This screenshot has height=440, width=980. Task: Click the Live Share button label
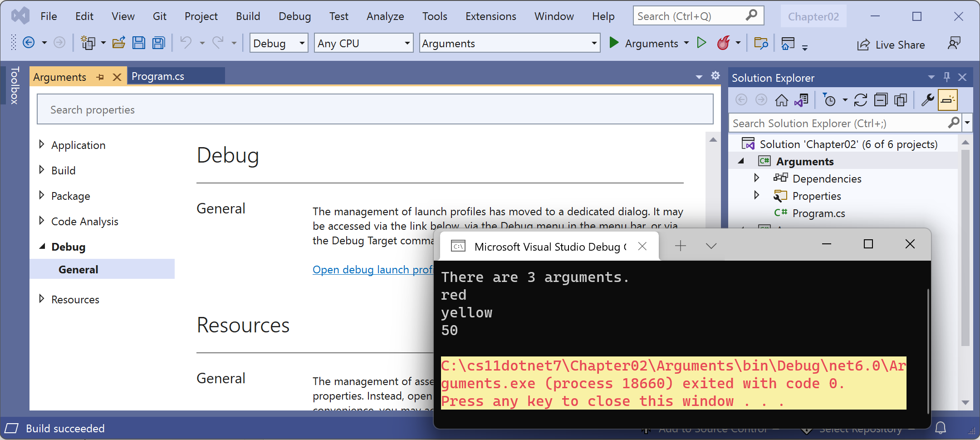(x=900, y=44)
